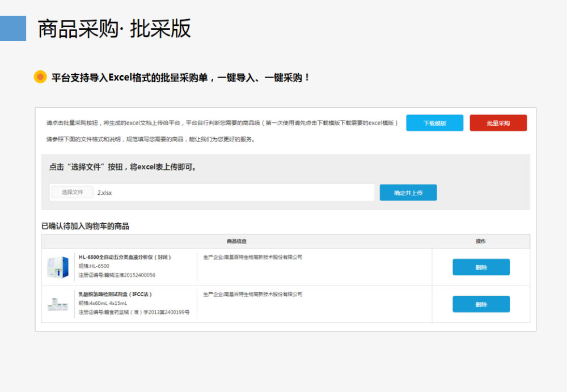
Task: Open the 乳酸脱氢酶 reagent kit thumbnail
Action: tap(58, 305)
